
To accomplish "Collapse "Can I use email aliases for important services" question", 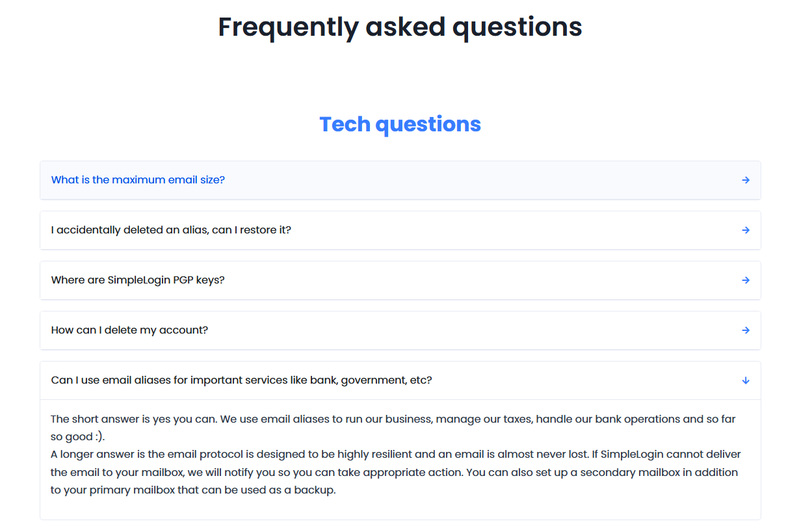I will (x=241, y=380).
